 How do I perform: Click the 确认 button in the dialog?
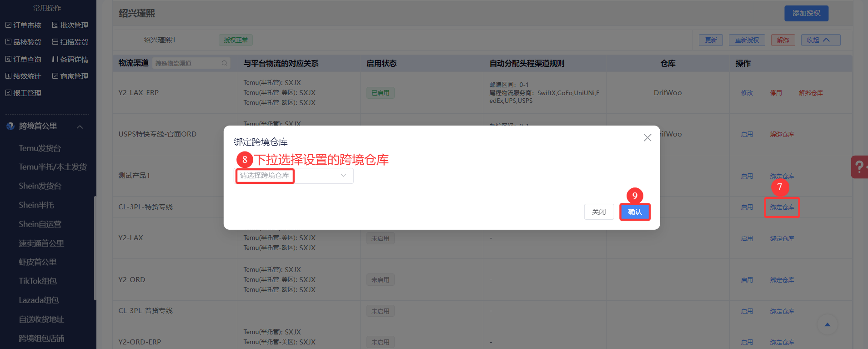click(x=635, y=212)
